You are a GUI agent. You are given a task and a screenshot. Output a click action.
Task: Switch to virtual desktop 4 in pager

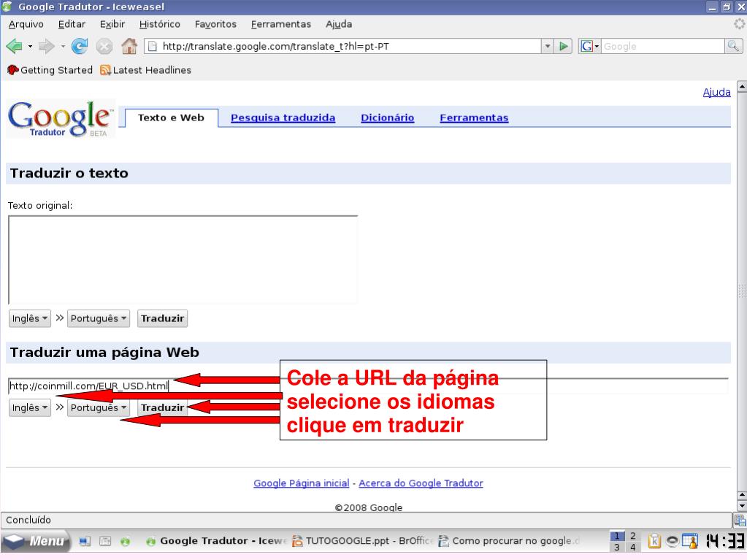(632, 547)
